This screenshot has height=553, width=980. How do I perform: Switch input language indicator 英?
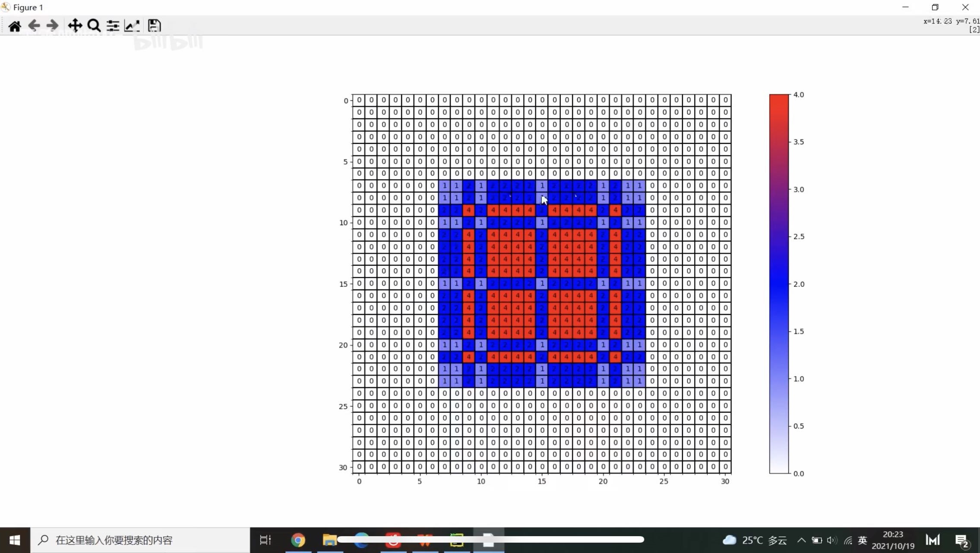(x=862, y=540)
